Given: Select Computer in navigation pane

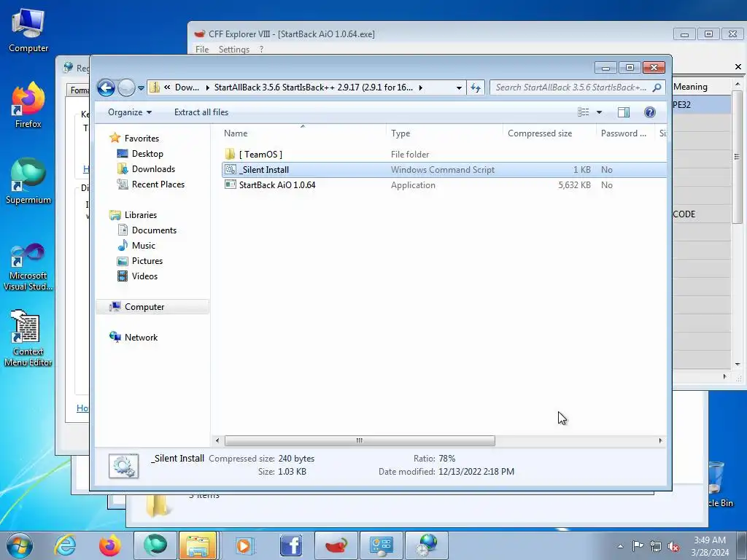Looking at the screenshot, I should (152, 307).
